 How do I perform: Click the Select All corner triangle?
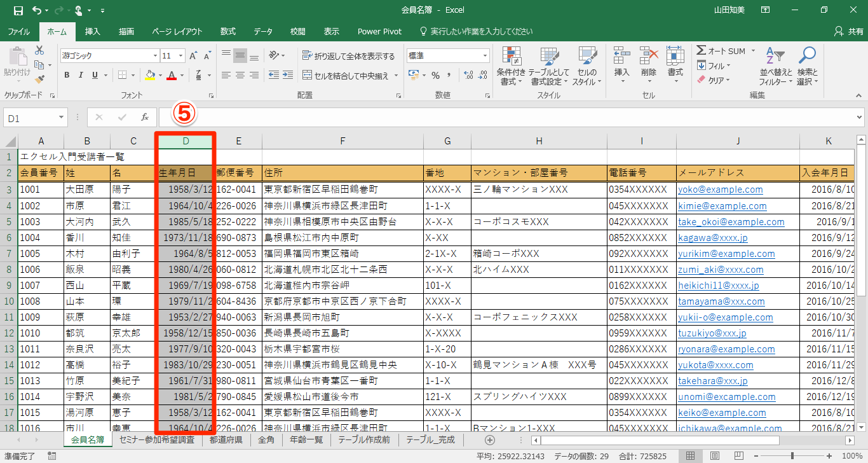9,141
